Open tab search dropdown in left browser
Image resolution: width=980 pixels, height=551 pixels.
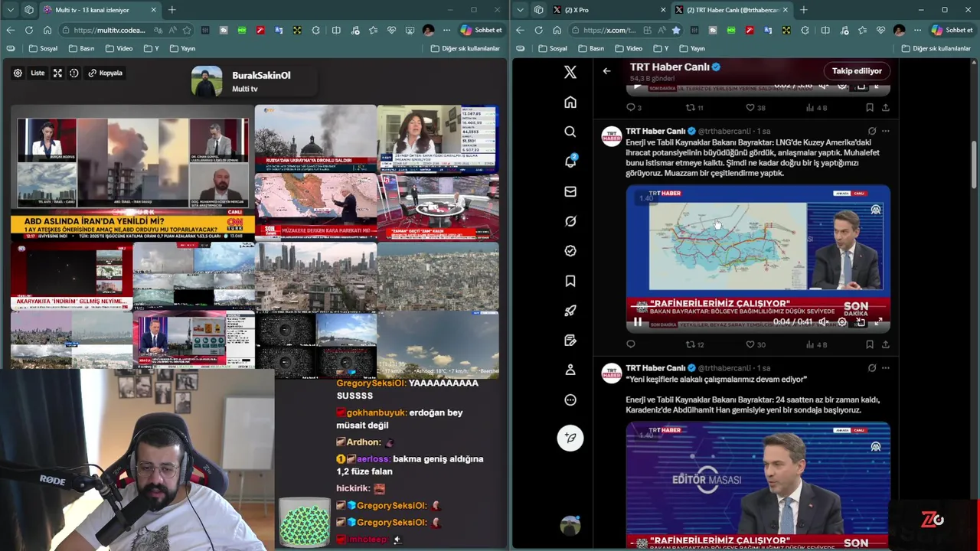tap(11, 10)
